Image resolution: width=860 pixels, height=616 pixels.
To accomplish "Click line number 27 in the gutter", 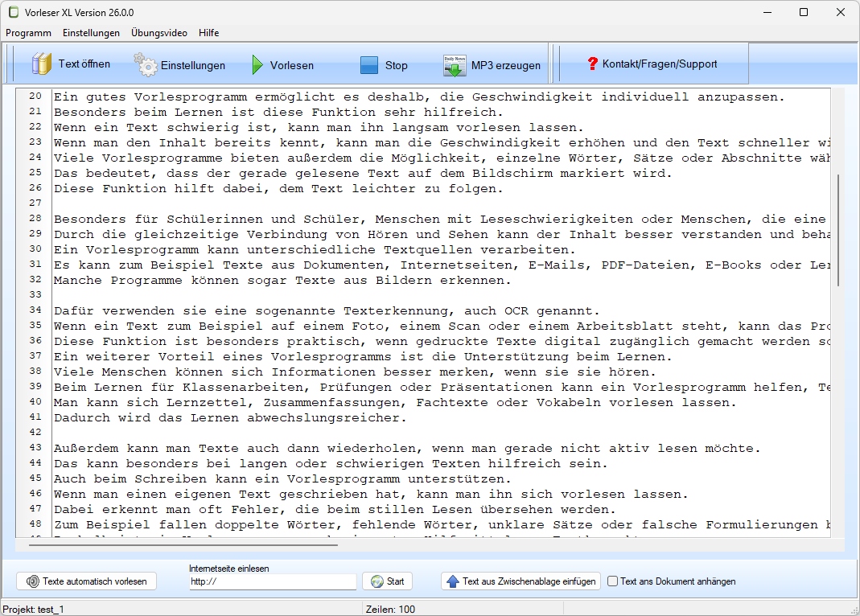I will [x=35, y=203].
